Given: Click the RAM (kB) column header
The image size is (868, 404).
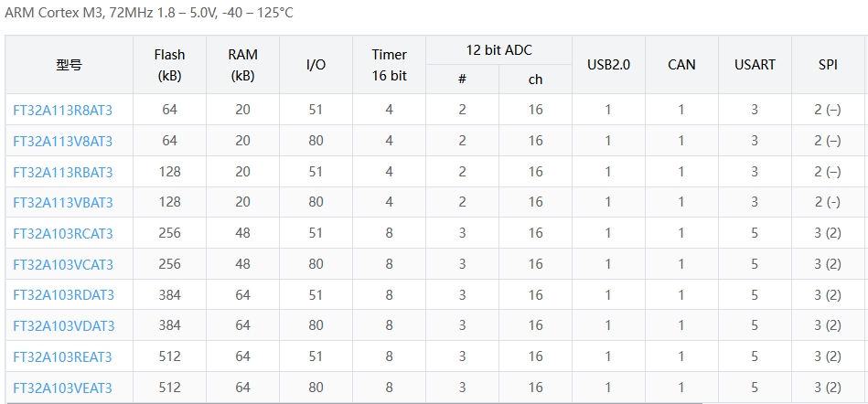Looking at the screenshot, I should [x=242, y=65].
